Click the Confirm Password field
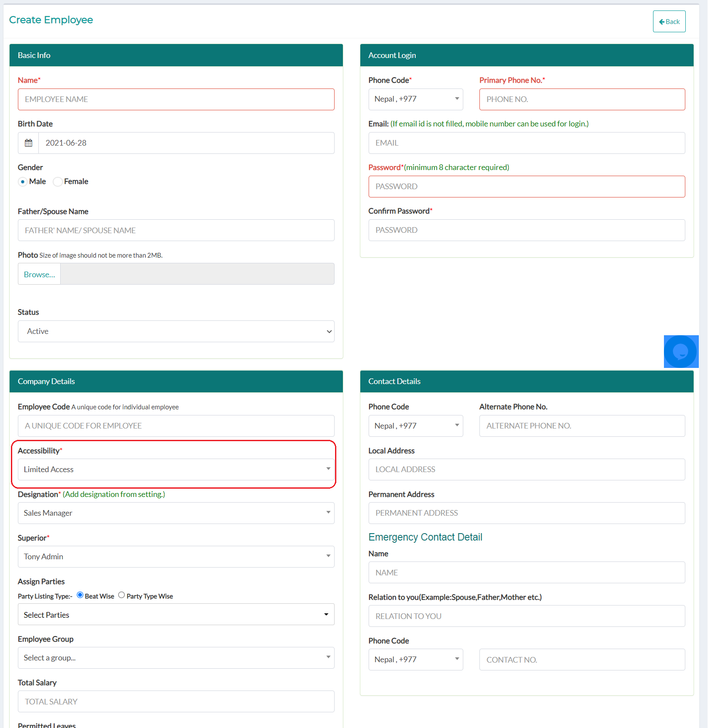The width and height of the screenshot is (708, 728). pos(527,230)
